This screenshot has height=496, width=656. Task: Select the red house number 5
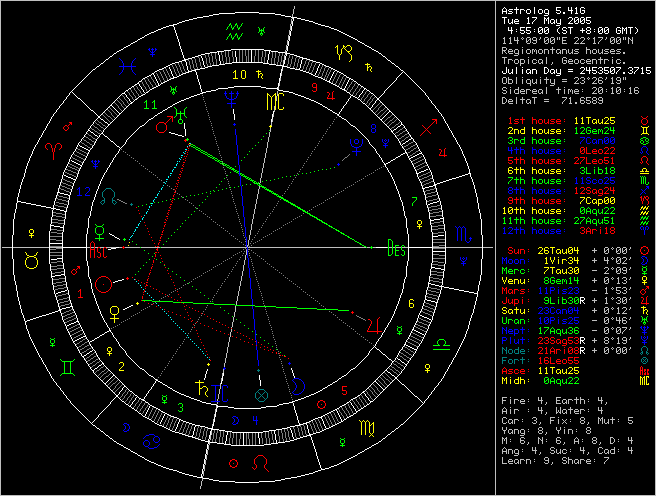[344, 391]
